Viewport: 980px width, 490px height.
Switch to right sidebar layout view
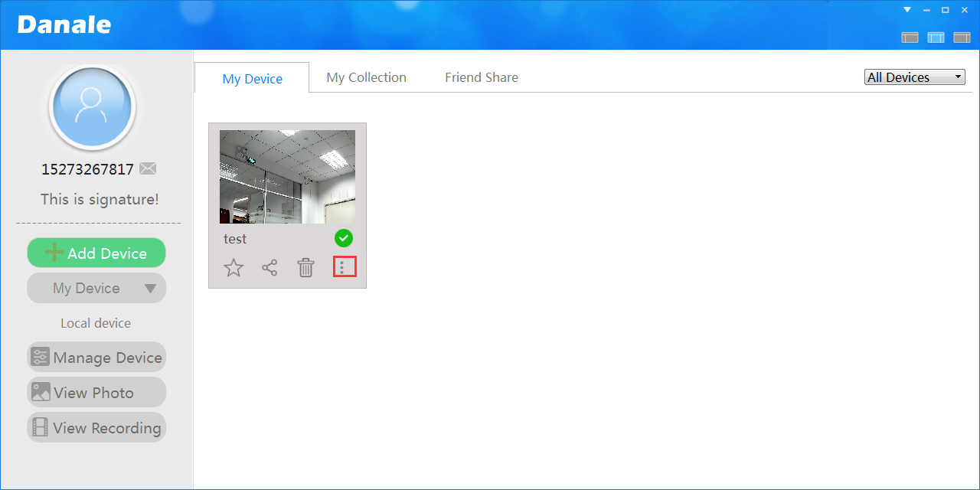point(962,38)
